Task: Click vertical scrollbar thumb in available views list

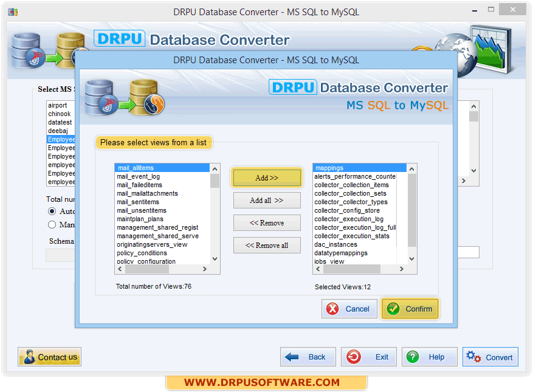Action: pyautogui.click(x=215, y=181)
